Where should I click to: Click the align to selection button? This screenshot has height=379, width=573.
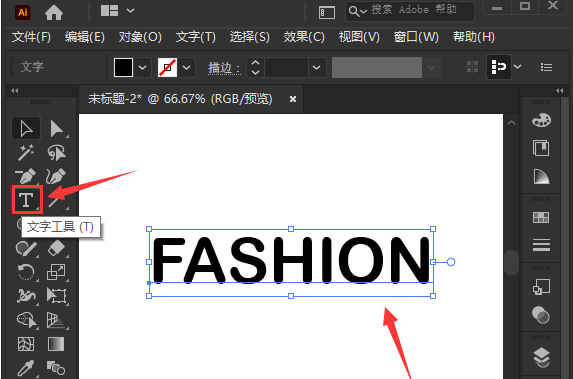pos(499,67)
